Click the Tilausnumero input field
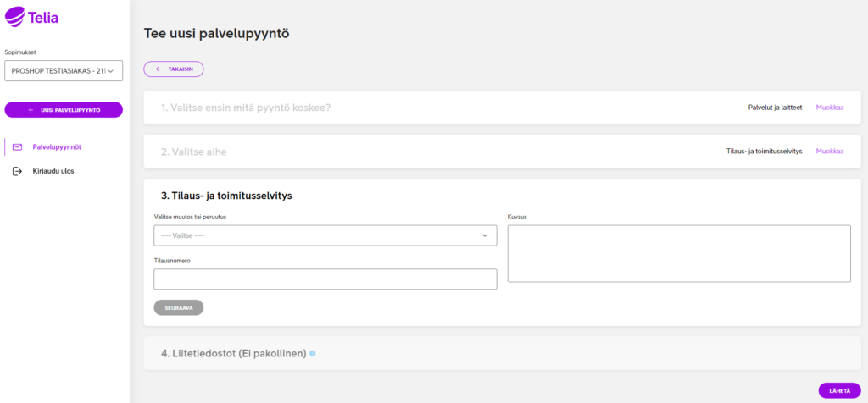The width and height of the screenshot is (868, 403). pos(325,279)
